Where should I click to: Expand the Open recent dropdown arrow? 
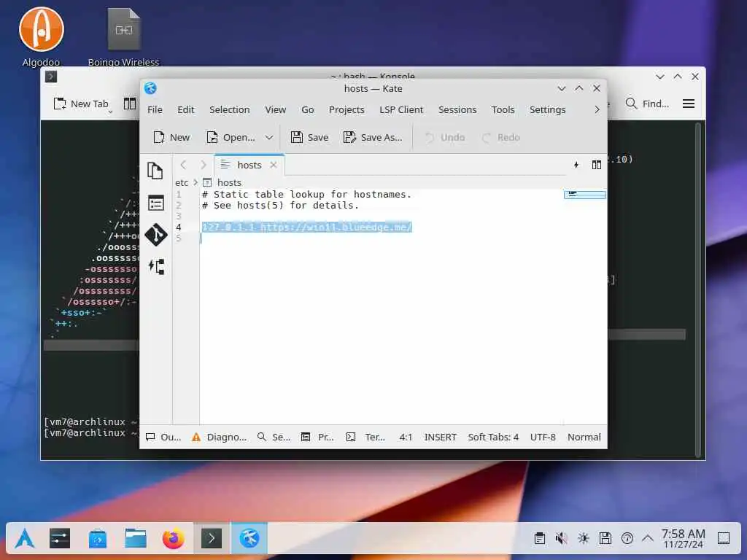click(269, 138)
